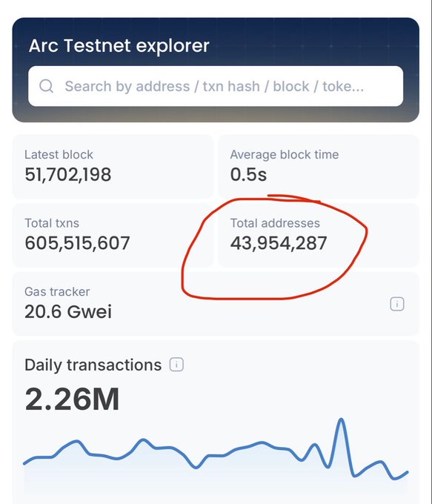Image resolution: width=432 pixels, height=504 pixels.
Task: Open the Daily transactions info icon
Action: [176, 365]
